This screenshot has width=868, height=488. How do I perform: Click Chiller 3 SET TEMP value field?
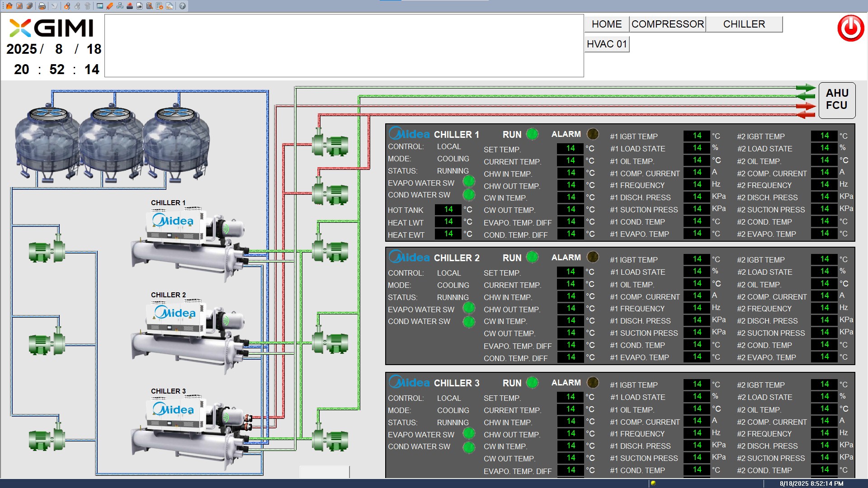[x=571, y=397]
